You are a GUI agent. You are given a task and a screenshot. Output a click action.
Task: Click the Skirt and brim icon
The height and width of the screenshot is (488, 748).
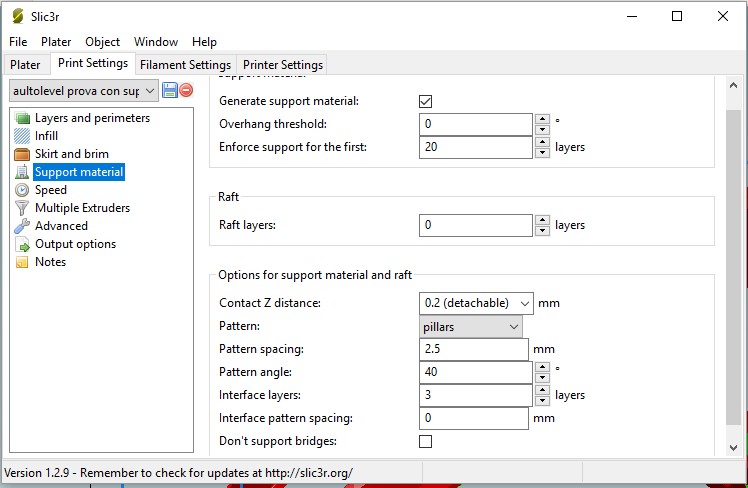22,154
